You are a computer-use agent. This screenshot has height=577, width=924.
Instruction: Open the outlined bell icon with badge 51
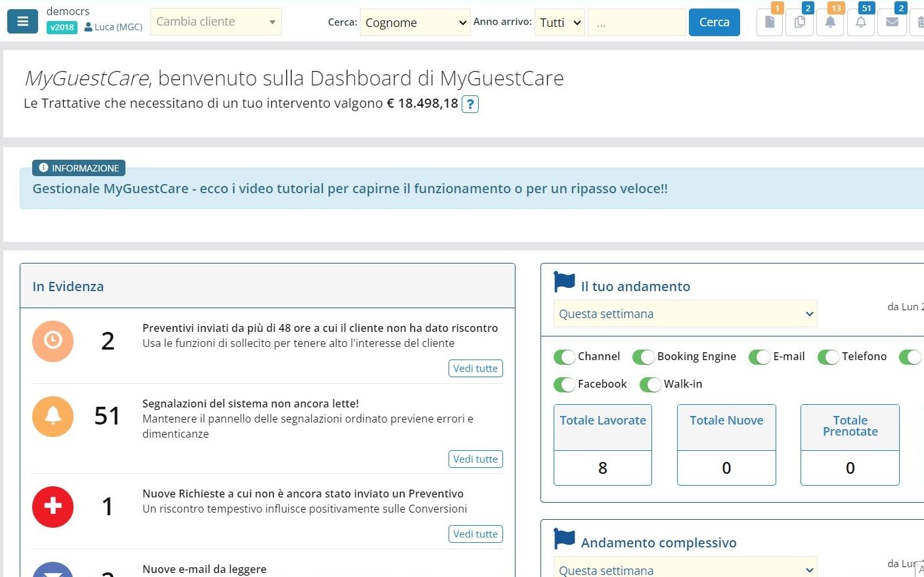(861, 22)
